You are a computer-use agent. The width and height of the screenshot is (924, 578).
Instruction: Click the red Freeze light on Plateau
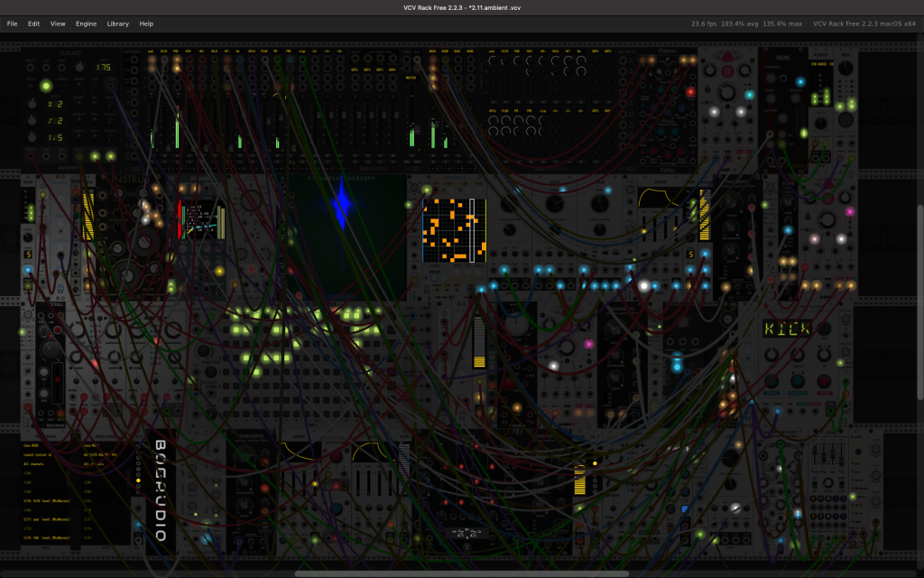point(690,92)
